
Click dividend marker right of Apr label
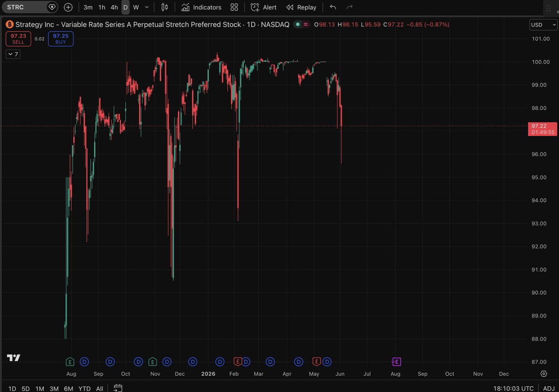click(299, 362)
